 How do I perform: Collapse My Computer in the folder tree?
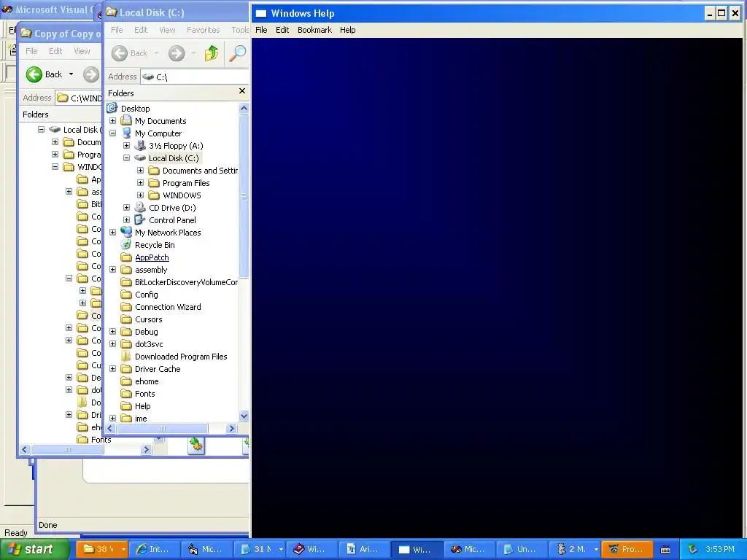coord(113,133)
